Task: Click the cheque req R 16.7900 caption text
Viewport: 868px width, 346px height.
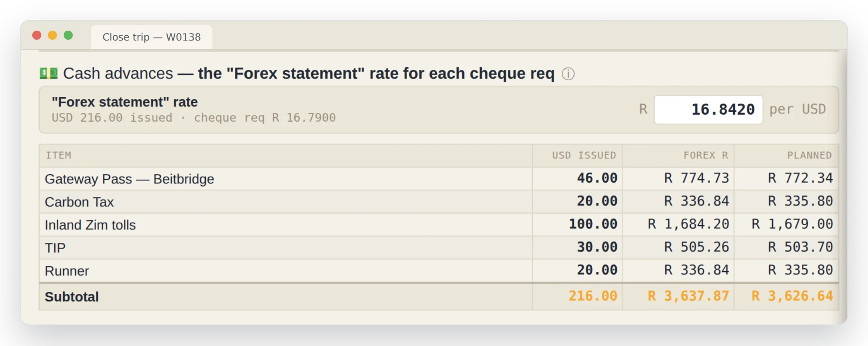Action: click(265, 118)
